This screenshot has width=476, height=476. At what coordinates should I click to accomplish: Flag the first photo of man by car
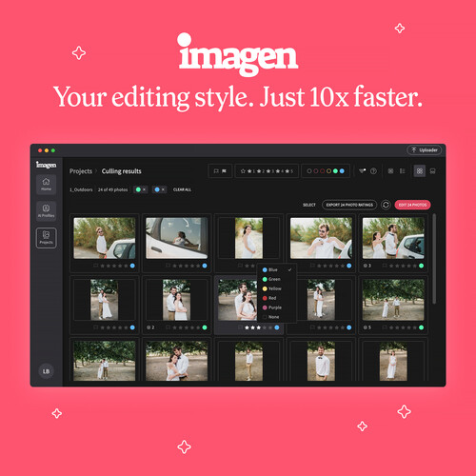tap(95, 266)
